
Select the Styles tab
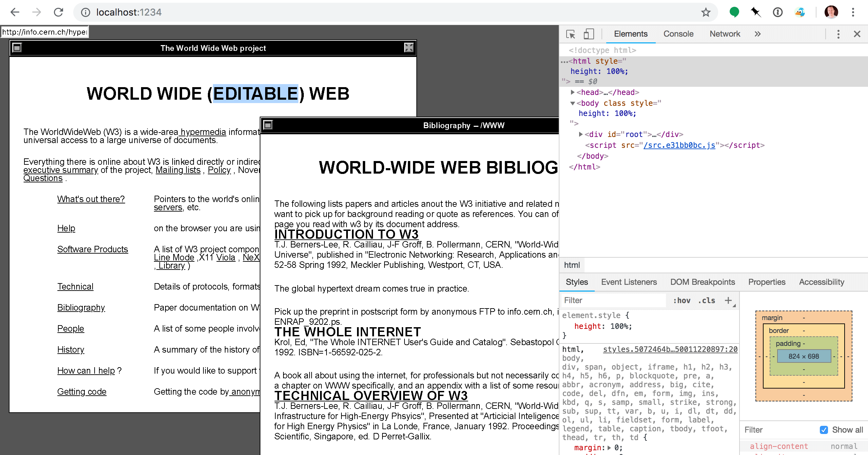577,282
